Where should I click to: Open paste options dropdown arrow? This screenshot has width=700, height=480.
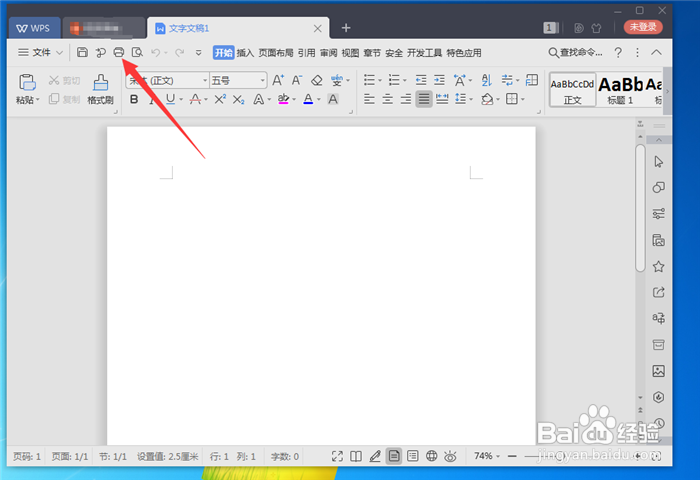pyautogui.click(x=38, y=100)
